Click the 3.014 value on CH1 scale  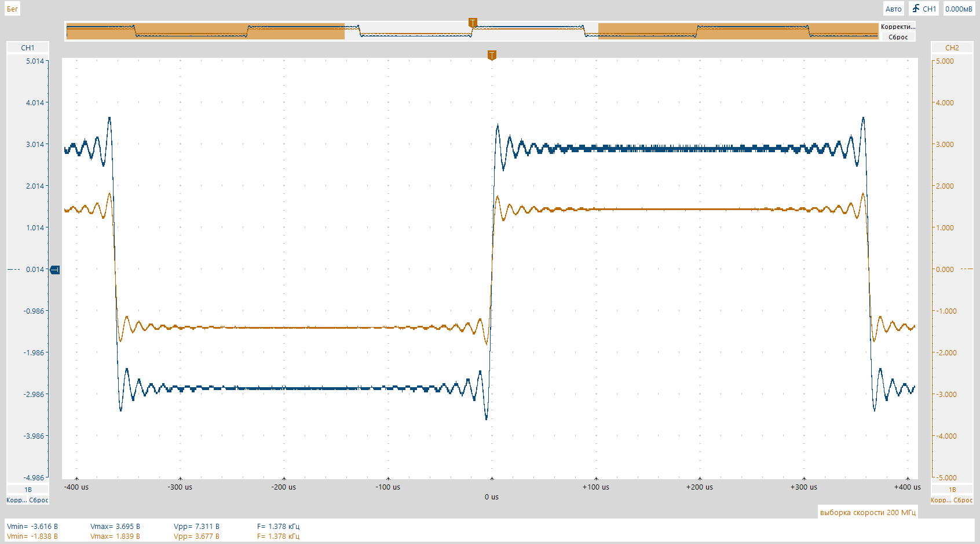[x=35, y=144]
